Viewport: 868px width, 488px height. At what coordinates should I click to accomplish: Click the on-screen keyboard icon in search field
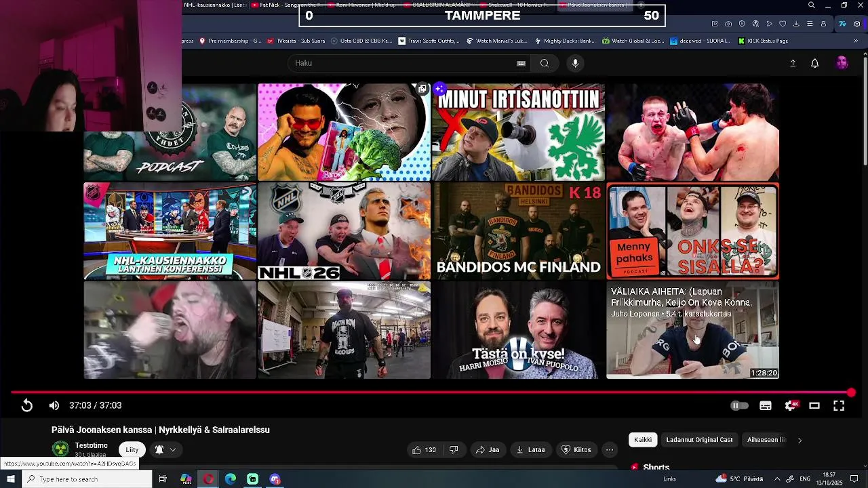pyautogui.click(x=521, y=63)
